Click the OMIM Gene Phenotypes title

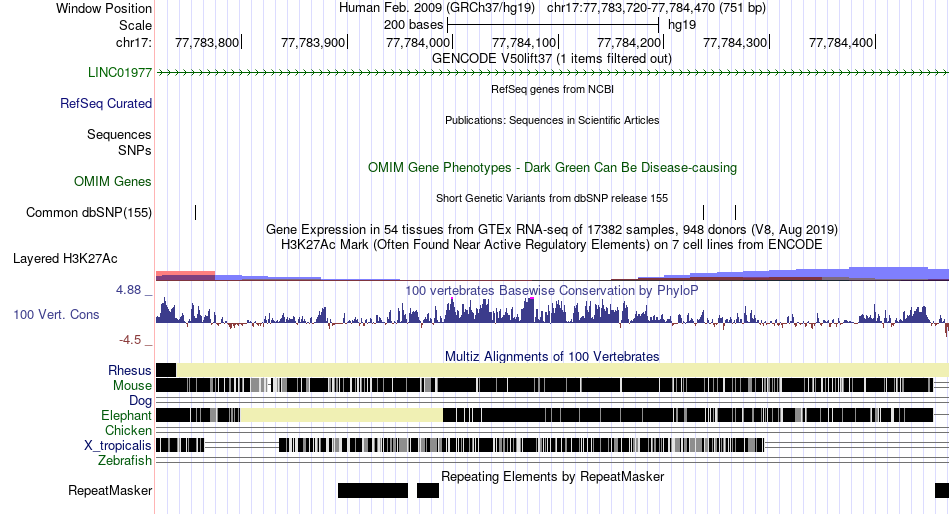pyautogui.click(x=553, y=167)
